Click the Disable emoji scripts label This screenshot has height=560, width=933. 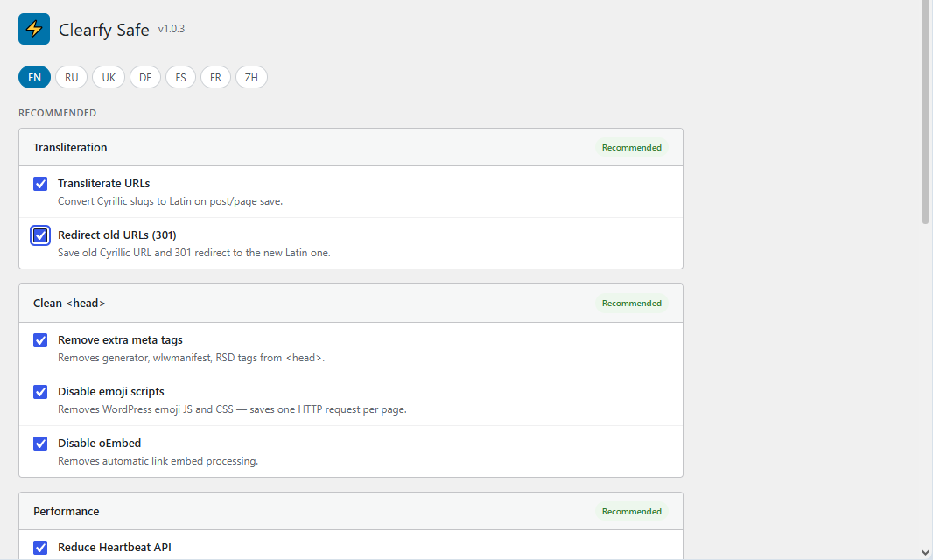(110, 392)
